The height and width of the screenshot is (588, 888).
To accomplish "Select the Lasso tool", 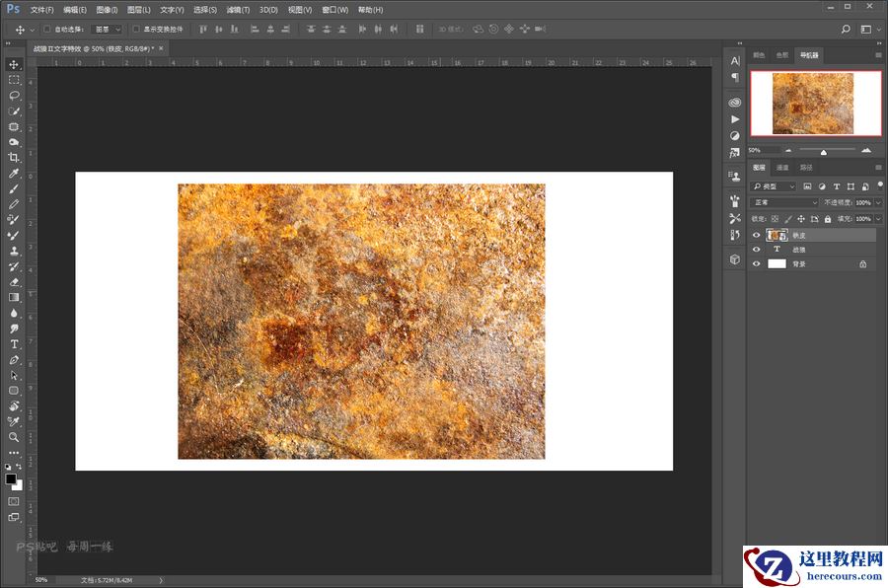I will coord(14,95).
